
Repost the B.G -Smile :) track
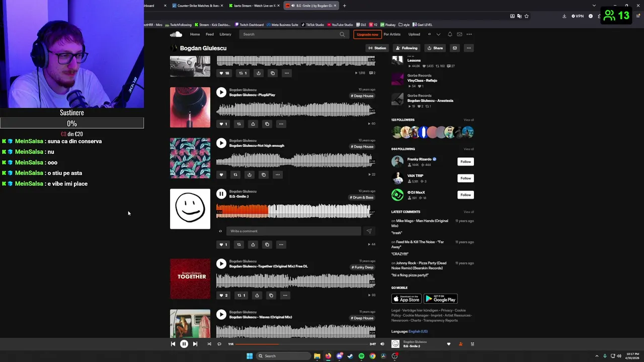[x=239, y=244]
